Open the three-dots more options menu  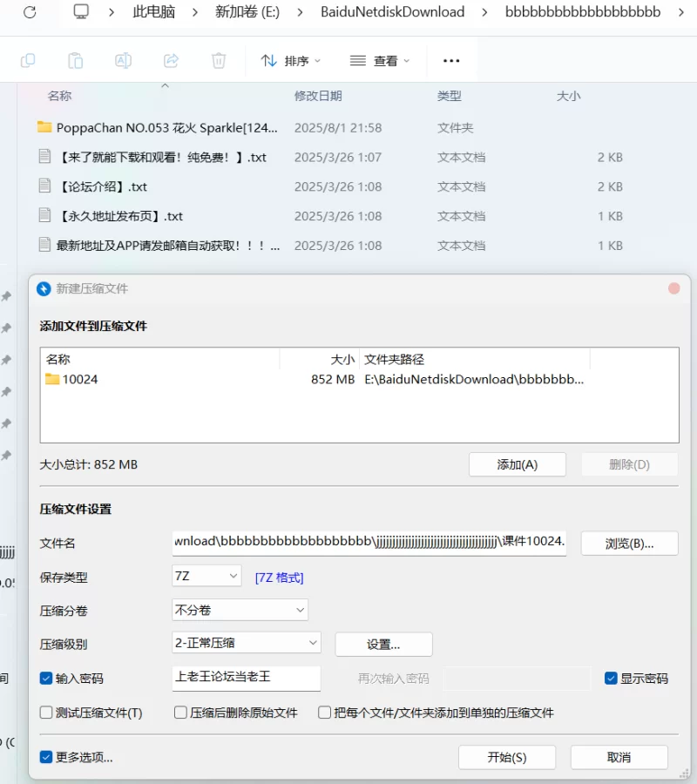pos(451,61)
